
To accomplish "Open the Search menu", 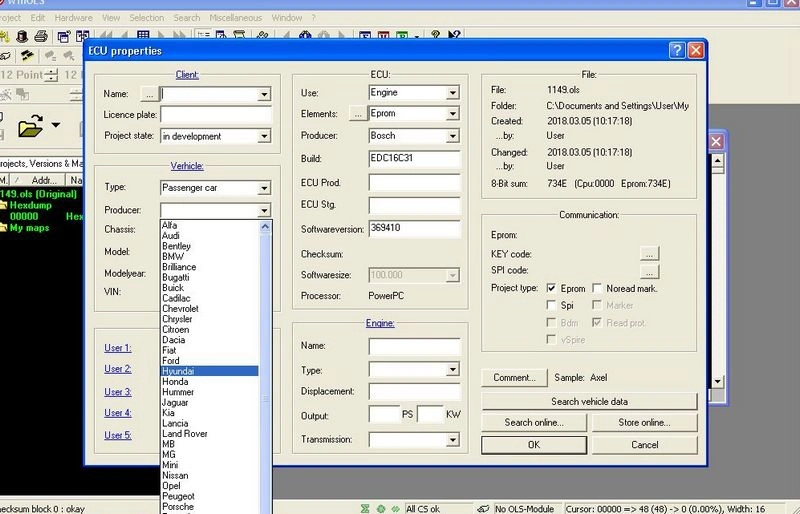I will (187, 18).
